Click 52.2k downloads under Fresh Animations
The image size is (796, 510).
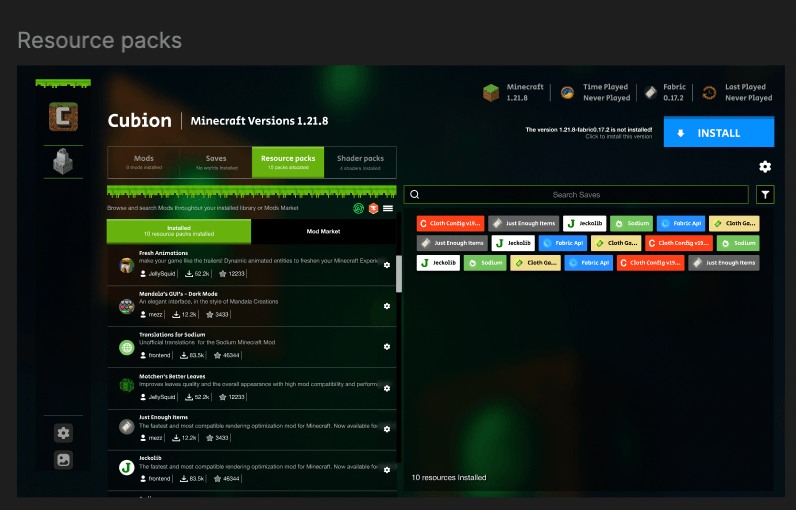[197, 274]
